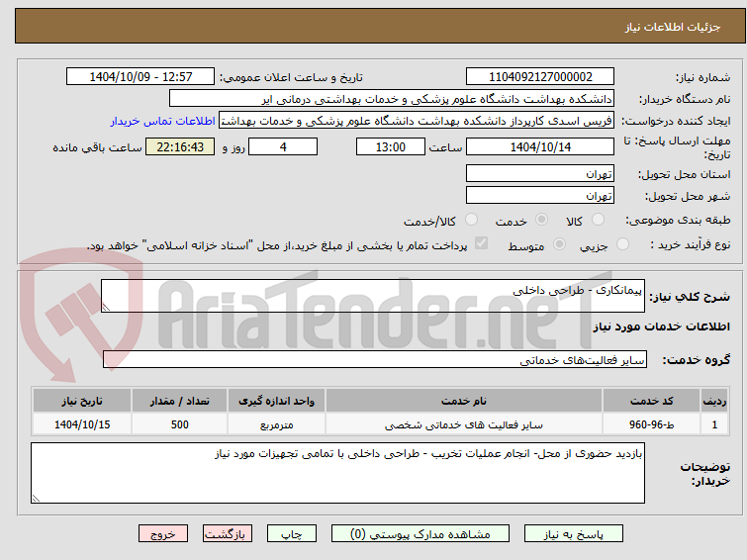Screen dimensions: 747x560
Task: Click the بازگشت back button
Action: [x=228, y=534]
